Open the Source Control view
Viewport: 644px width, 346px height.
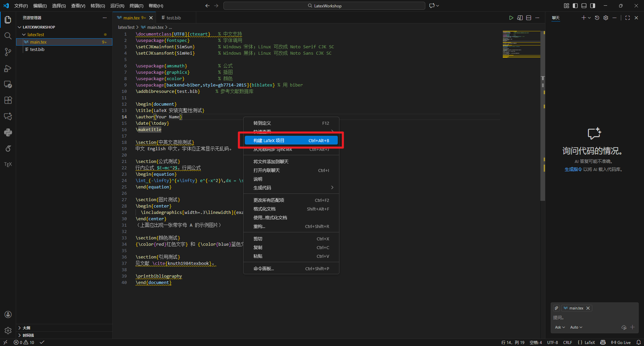[8, 52]
